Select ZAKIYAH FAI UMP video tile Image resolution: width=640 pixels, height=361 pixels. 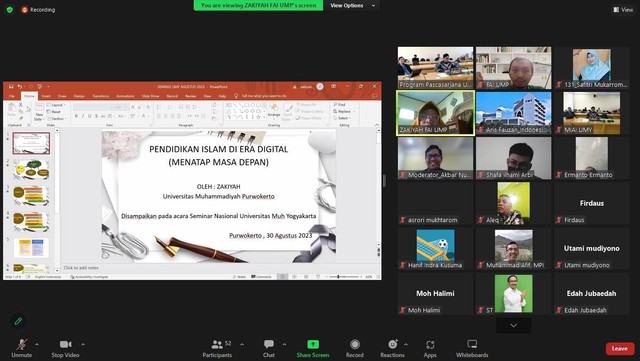[x=436, y=113]
